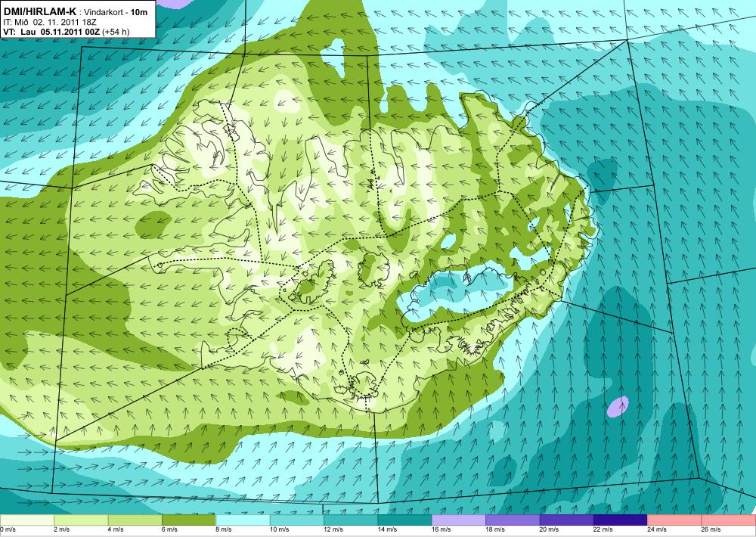Click the "14 m/s" legend label
The image size is (756, 537).
387,529
